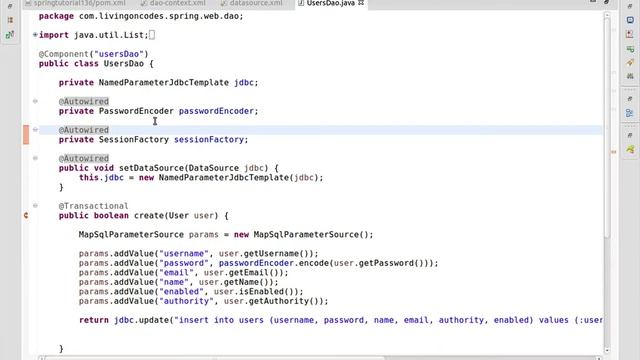
Task: Click the "enabled" addValue line
Action: point(191,291)
